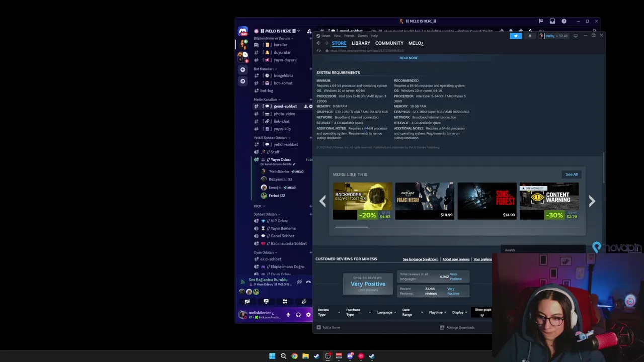Open About user reviews link

[456, 259]
